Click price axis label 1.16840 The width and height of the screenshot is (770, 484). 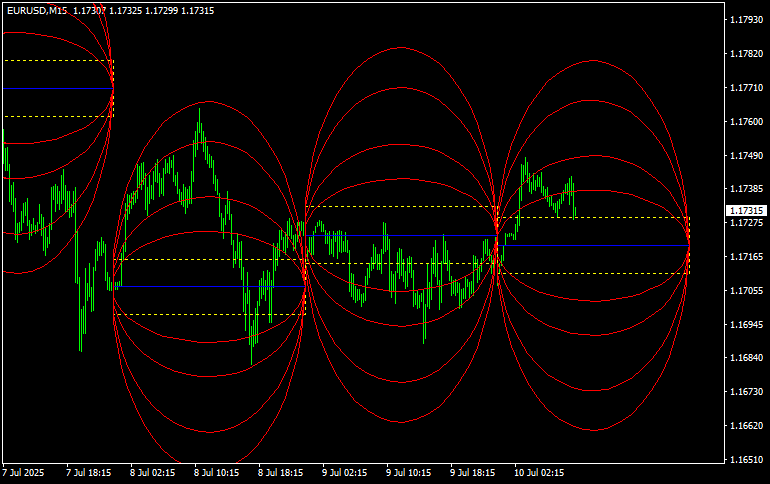746,358
